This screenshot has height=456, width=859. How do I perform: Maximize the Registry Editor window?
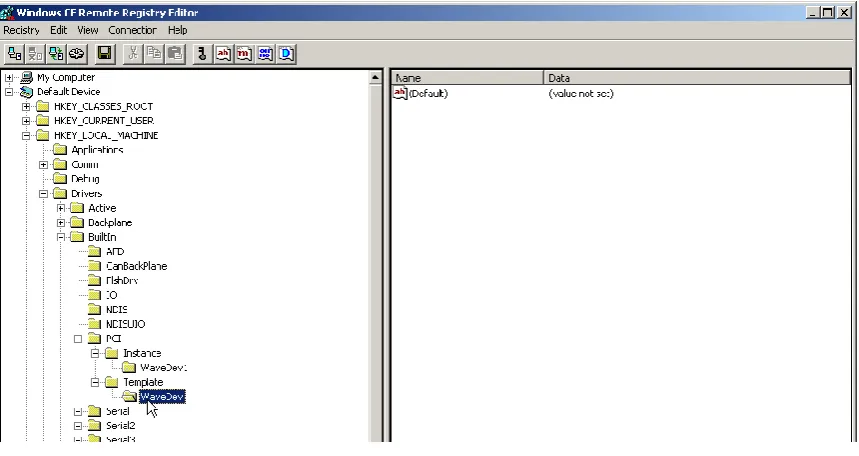(828, 12)
